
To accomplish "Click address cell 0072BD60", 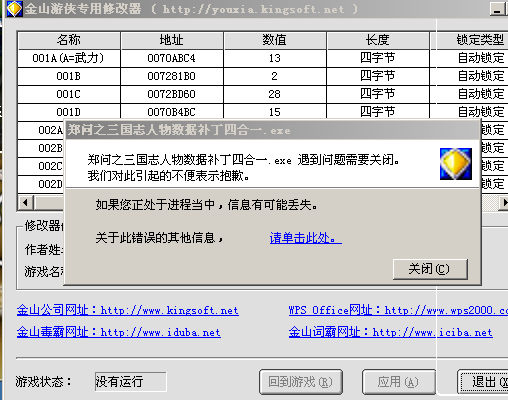I will [172, 94].
